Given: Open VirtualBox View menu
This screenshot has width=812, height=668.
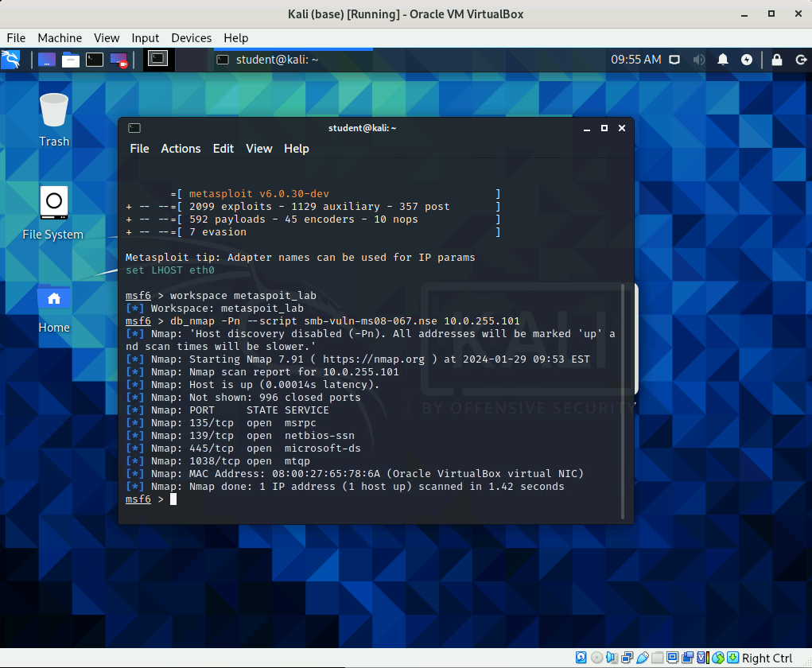Looking at the screenshot, I should (106, 38).
